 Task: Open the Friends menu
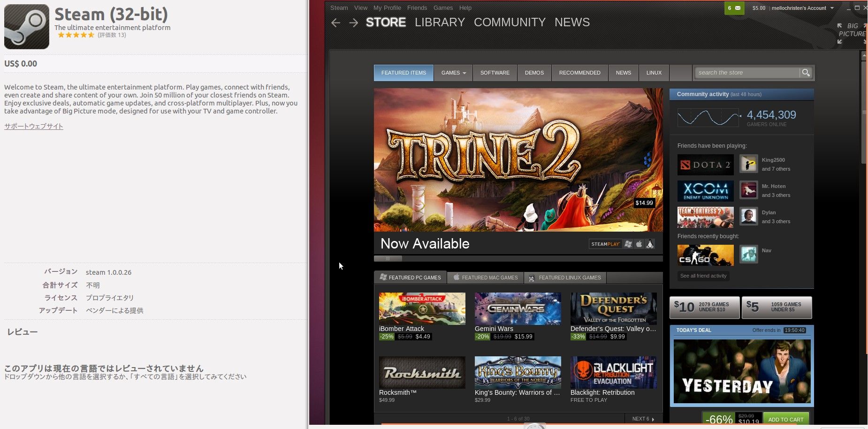pyautogui.click(x=417, y=8)
